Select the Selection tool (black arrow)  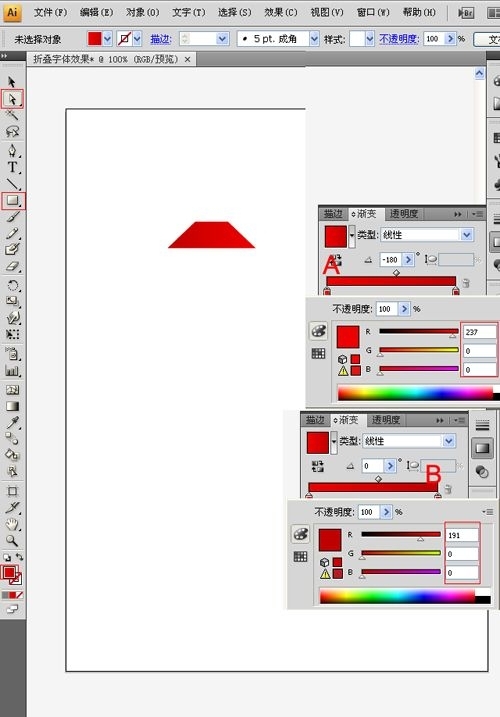pyautogui.click(x=12, y=82)
